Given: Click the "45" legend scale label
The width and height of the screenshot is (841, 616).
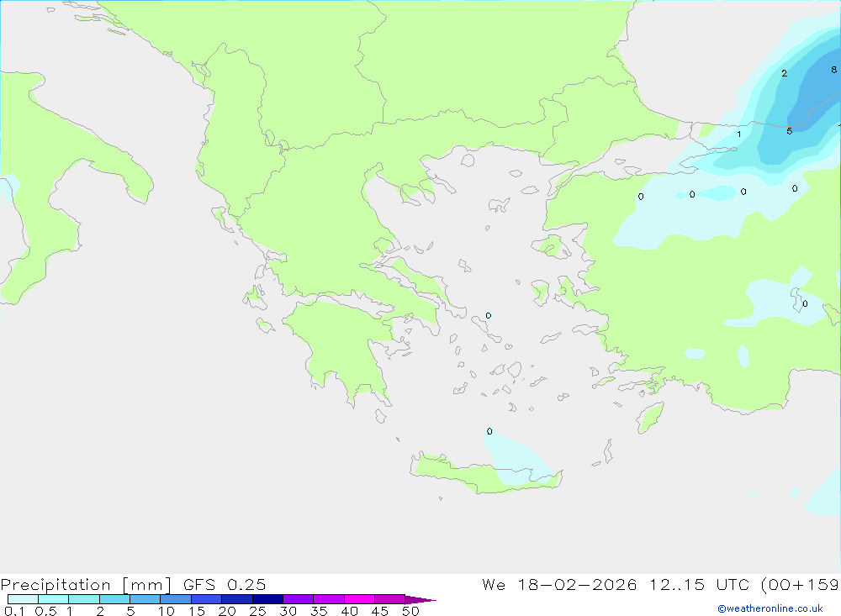Looking at the screenshot, I should click(380, 611).
